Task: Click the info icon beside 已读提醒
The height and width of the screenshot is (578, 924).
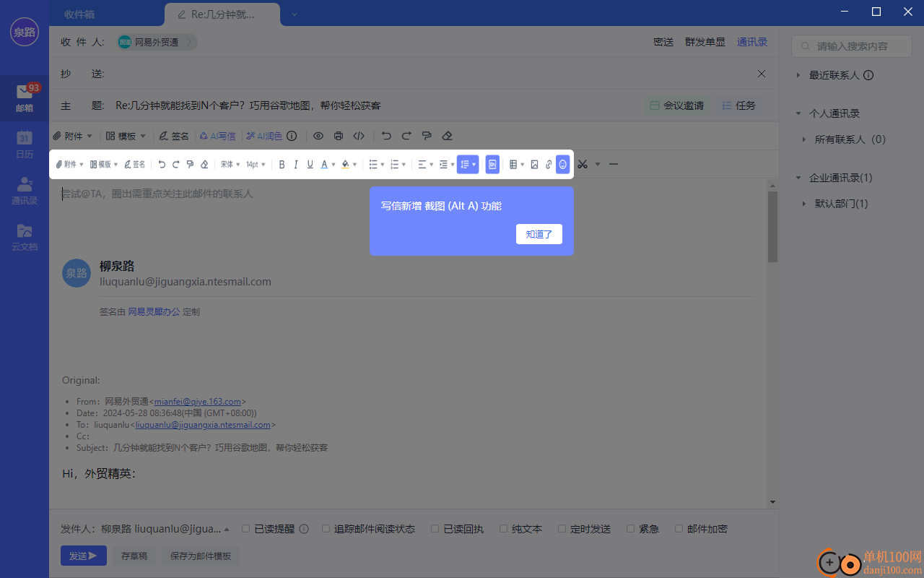Action: pos(304,529)
